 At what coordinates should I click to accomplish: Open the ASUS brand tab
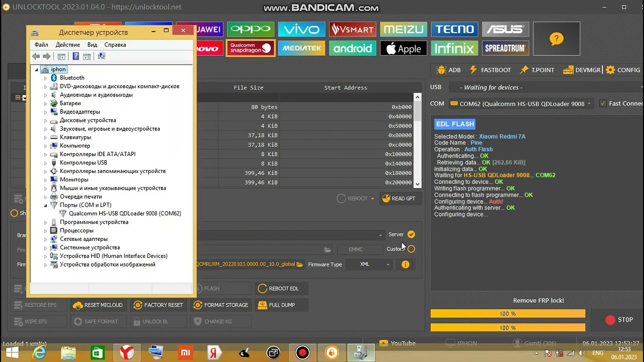tap(505, 29)
